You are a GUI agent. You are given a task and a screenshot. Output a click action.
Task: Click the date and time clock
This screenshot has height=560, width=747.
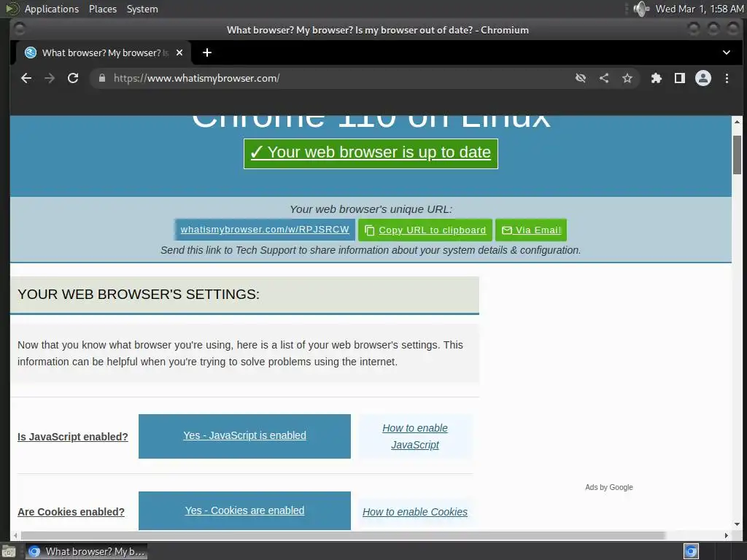[700, 9]
